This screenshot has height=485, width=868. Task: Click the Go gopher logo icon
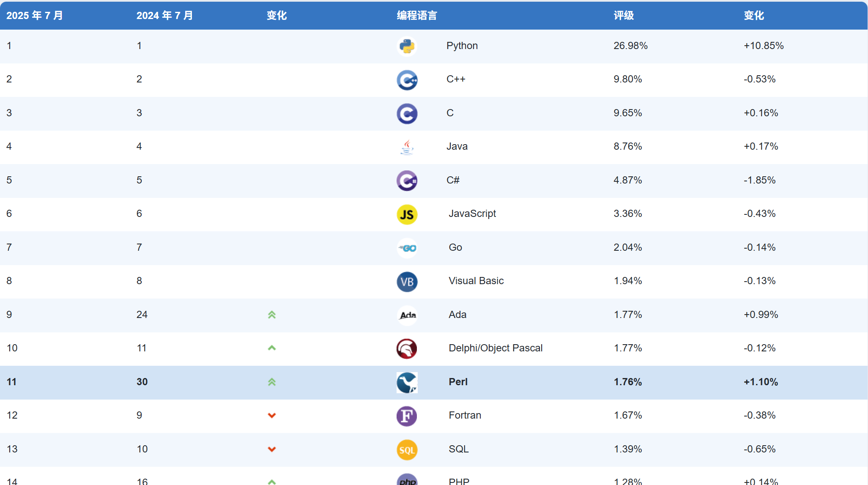[407, 248]
